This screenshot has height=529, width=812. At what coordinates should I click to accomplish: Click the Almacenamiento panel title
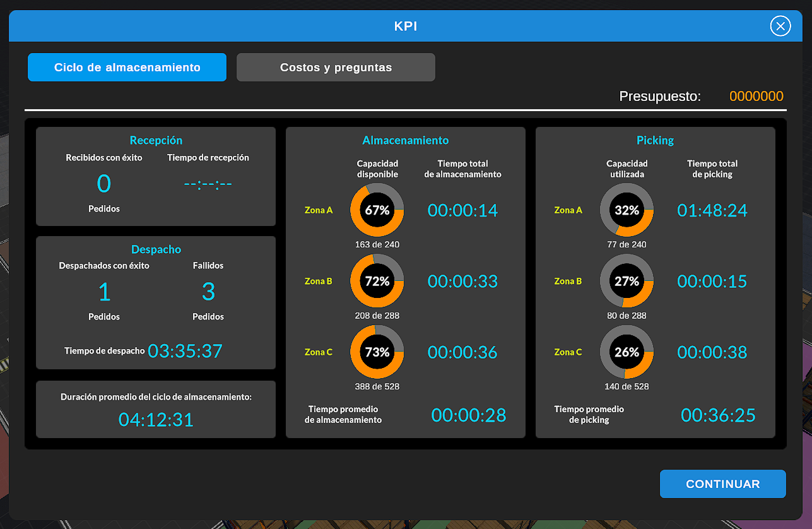coord(406,141)
